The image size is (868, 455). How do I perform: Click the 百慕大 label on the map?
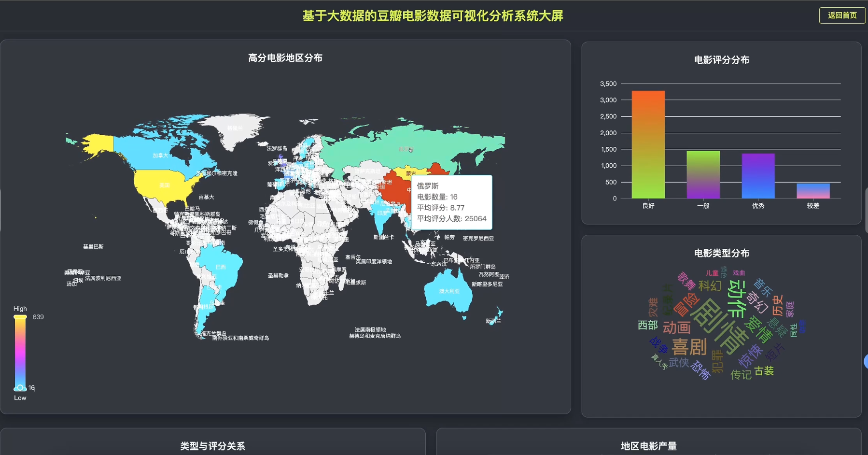click(x=206, y=197)
